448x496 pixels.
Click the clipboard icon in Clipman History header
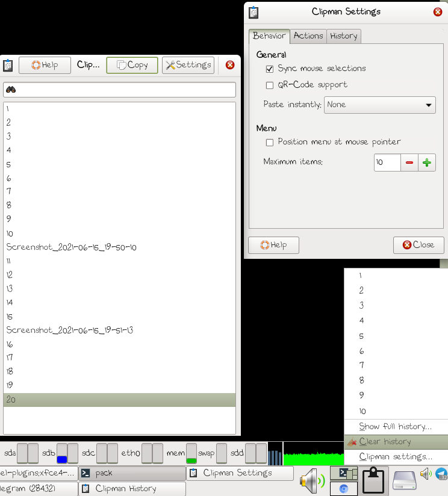pyautogui.click(x=8, y=65)
